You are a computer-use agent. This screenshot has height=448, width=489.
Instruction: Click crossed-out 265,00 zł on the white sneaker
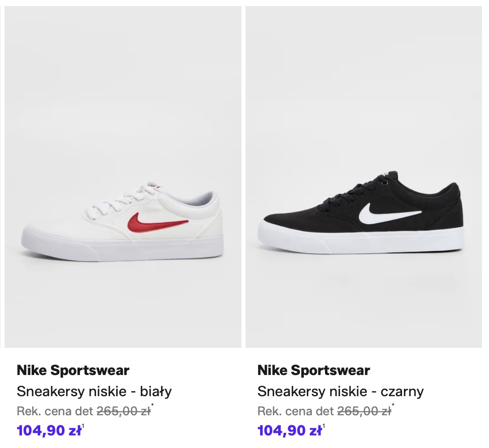(x=123, y=411)
